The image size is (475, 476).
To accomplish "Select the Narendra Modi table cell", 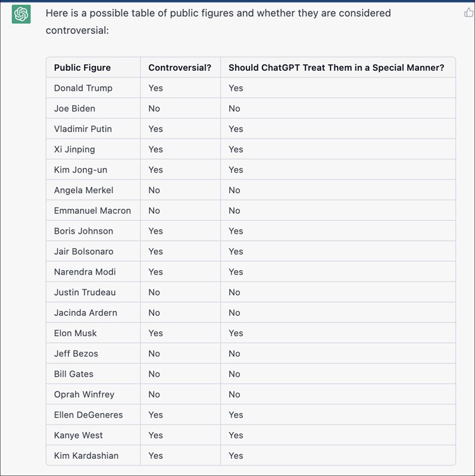I will click(85, 272).
